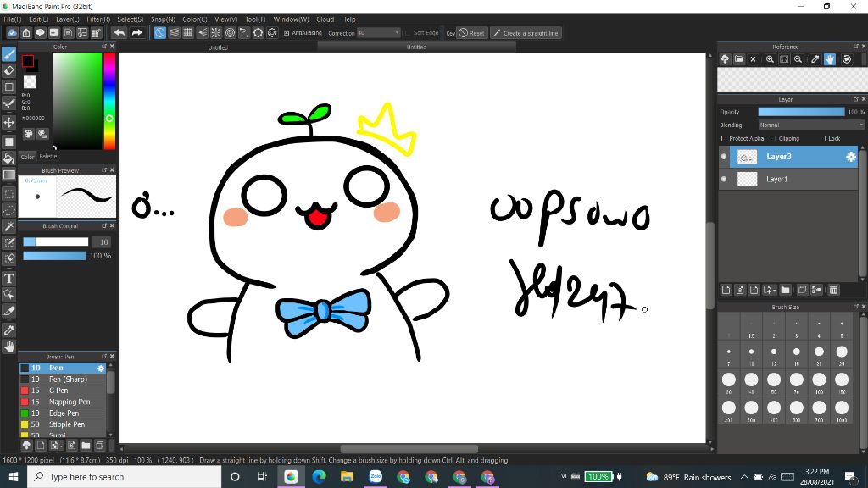Select the Bucket fill tool
Screen dimensions: 868x488
pos(8,158)
